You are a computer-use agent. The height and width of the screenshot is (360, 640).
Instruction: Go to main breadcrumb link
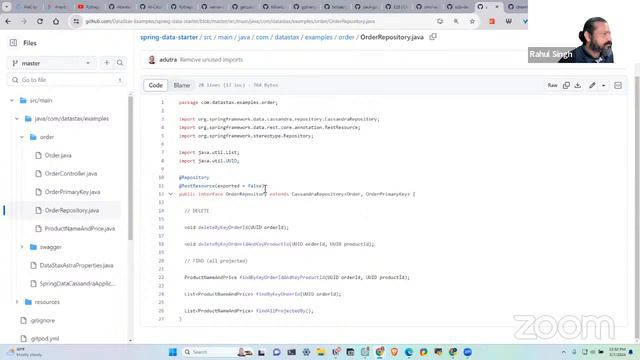pos(225,37)
